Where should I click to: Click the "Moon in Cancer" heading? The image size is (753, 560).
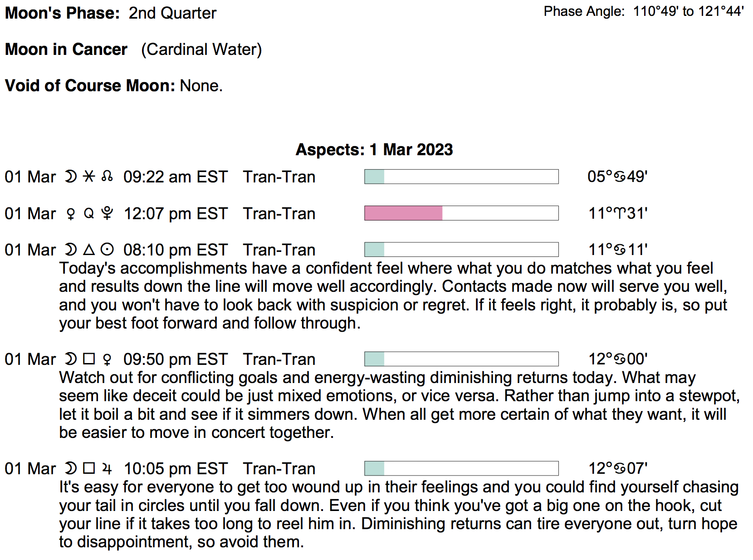coord(66,49)
